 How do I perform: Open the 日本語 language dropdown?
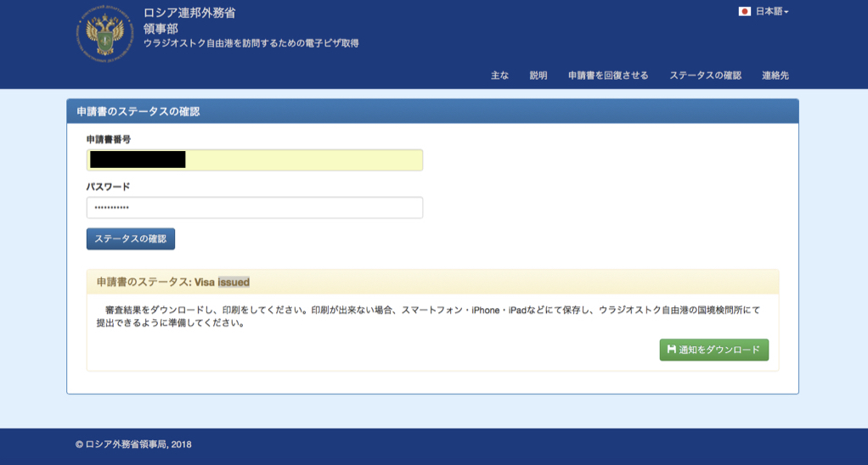tap(770, 12)
